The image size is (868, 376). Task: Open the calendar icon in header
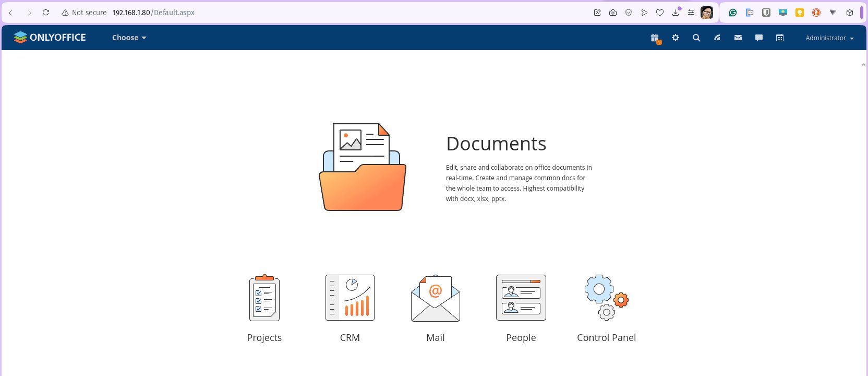pos(780,38)
